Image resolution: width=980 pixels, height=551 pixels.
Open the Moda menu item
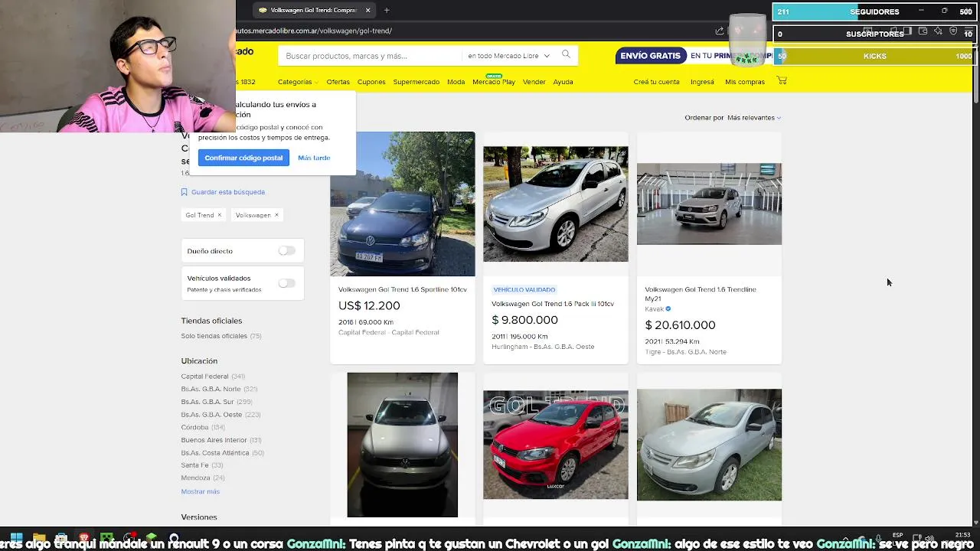pos(456,82)
